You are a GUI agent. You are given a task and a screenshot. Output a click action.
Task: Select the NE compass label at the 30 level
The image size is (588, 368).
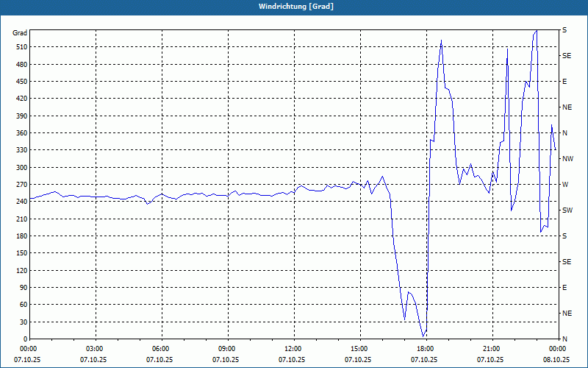pyautogui.click(x=567, y=314)
